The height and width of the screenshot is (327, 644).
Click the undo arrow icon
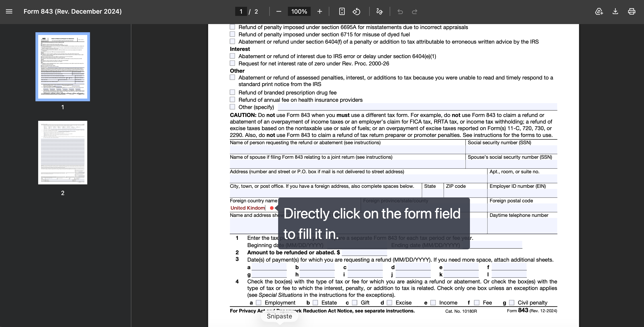400,12
